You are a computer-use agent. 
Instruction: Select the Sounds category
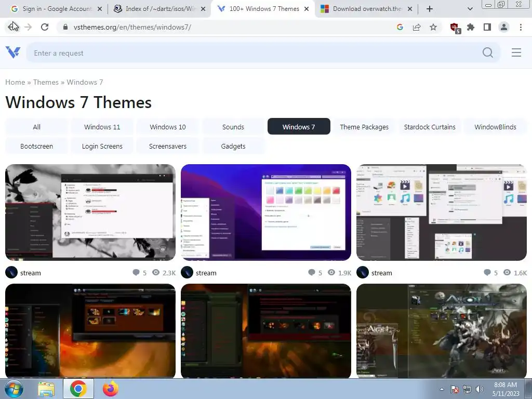point(233,127)
